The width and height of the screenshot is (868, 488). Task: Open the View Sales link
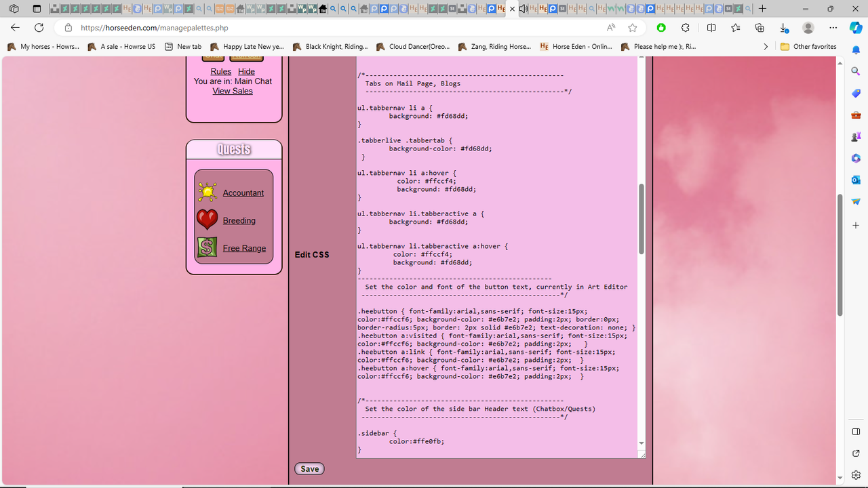[233, 91]
